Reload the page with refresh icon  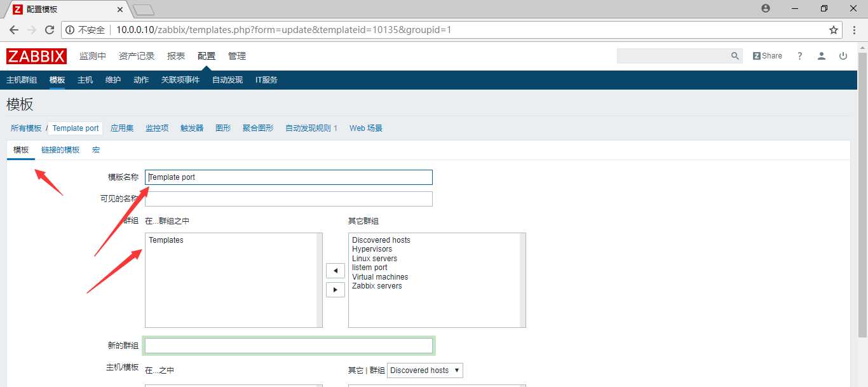pos(50,30)
